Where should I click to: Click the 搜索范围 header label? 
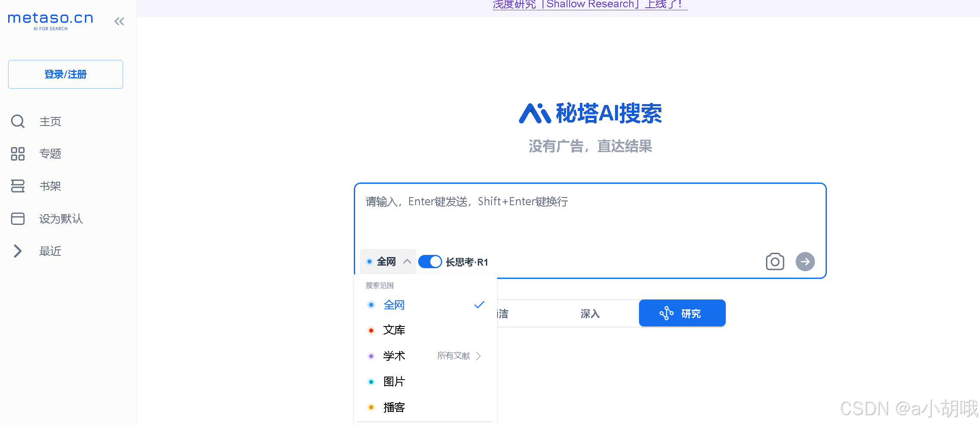tap(380, 285)
